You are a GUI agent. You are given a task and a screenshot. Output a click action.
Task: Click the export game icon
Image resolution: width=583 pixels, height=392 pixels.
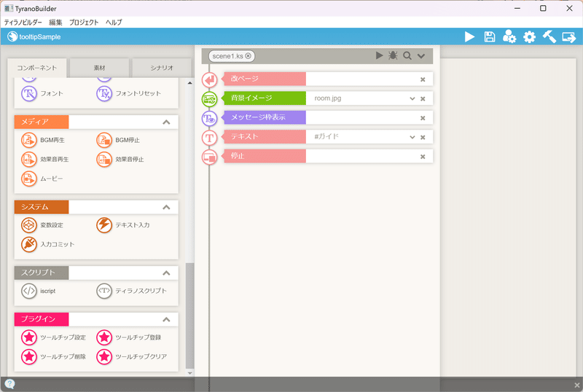click(x=569, y=37)
